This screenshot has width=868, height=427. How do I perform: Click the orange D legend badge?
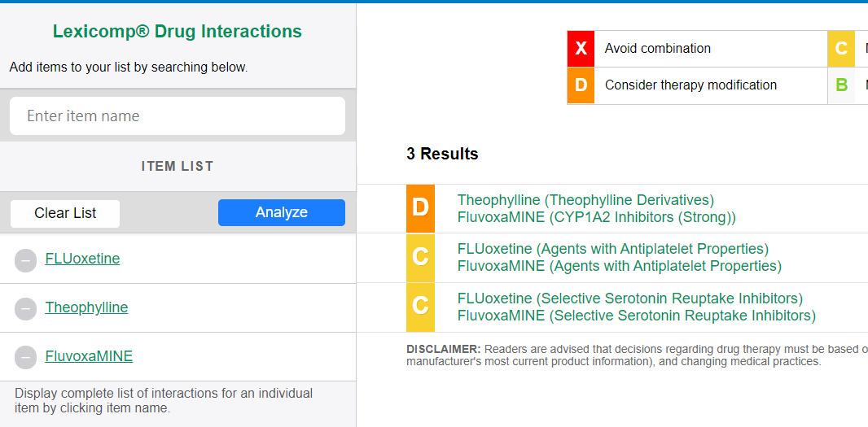(581, 85)
